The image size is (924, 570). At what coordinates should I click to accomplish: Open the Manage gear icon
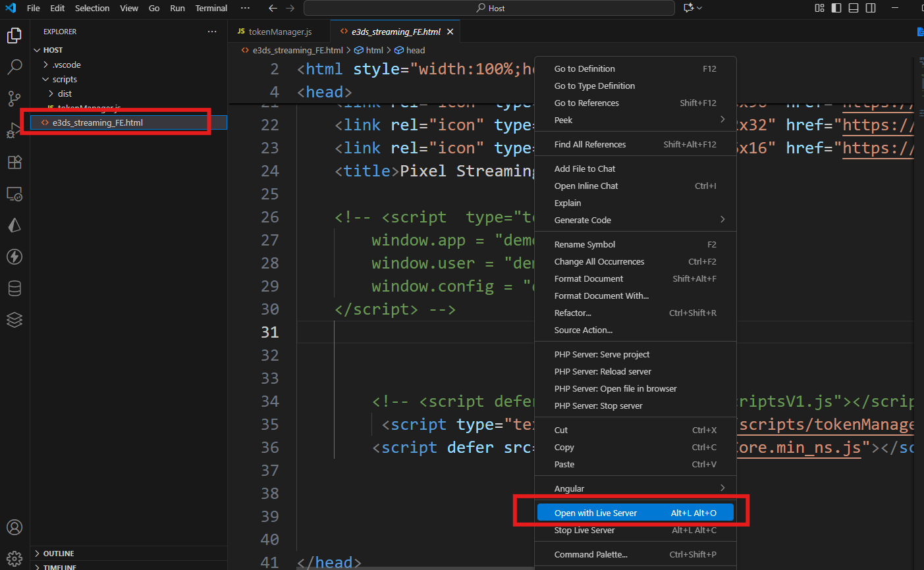(14, 558)
